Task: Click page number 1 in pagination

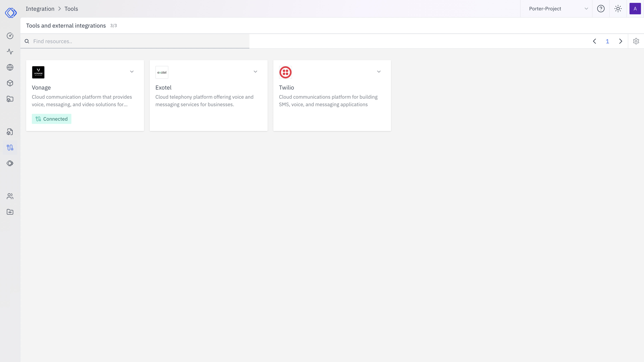Action: (x=608, y=41)
